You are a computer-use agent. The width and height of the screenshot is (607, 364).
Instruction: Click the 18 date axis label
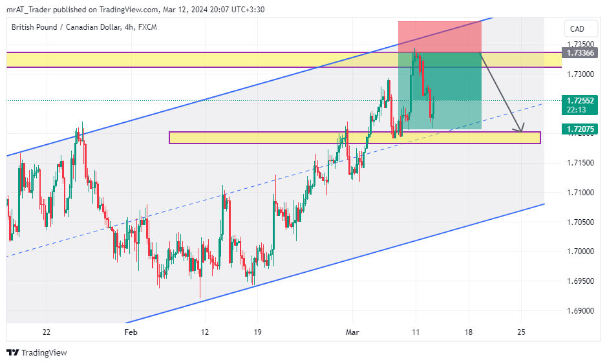[469, 332]
